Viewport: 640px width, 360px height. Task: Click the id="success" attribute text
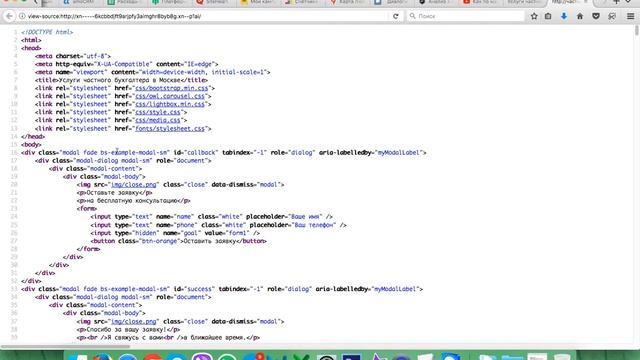(194, 289)
